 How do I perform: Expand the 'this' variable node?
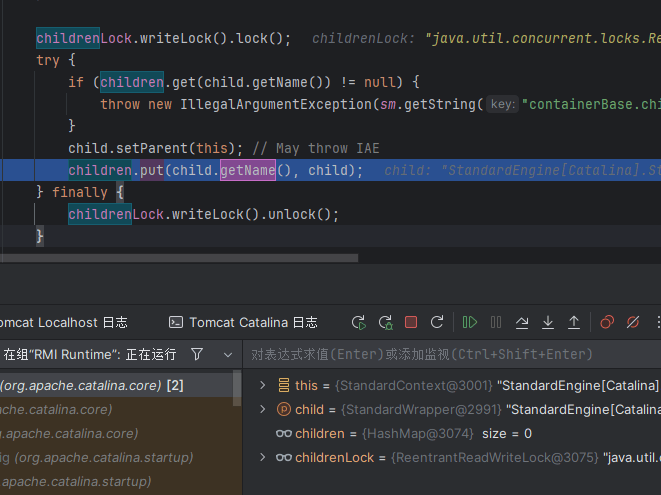[263, 385]
